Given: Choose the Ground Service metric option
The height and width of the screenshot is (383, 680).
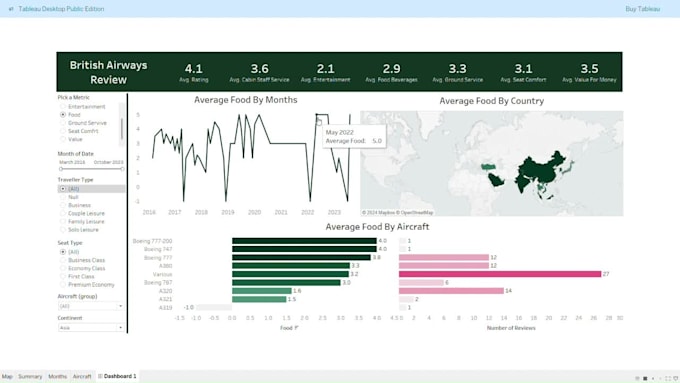Looking at the screenshot, I should [63, 123].
